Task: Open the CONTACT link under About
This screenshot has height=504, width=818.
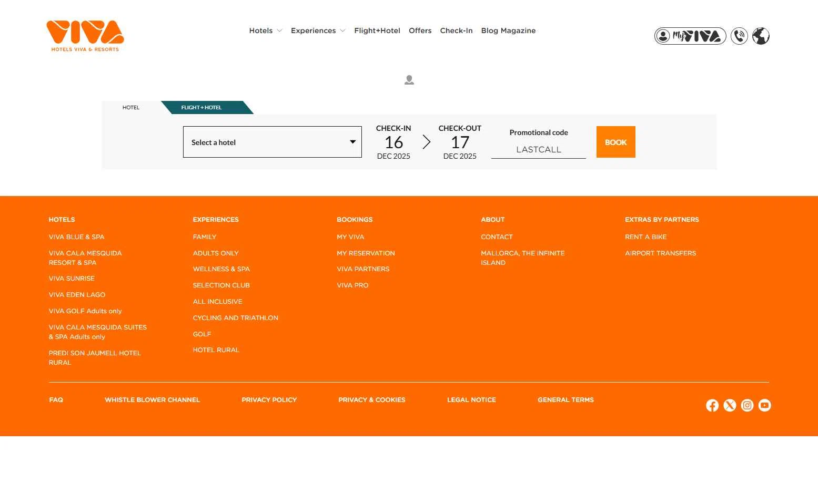Action: [497, 237]
